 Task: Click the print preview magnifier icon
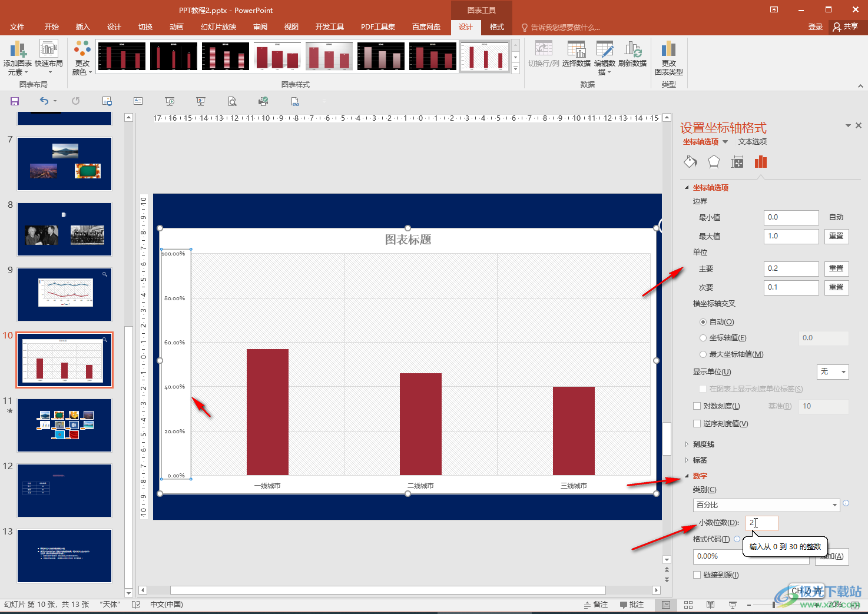(232, 101)
